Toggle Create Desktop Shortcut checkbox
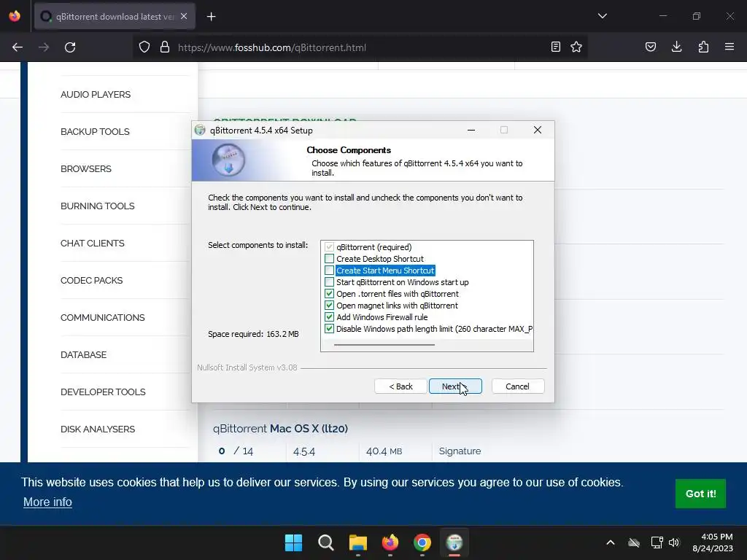This screenshot has height=560, width=747. pyautogui.click(x=329, y=259)
